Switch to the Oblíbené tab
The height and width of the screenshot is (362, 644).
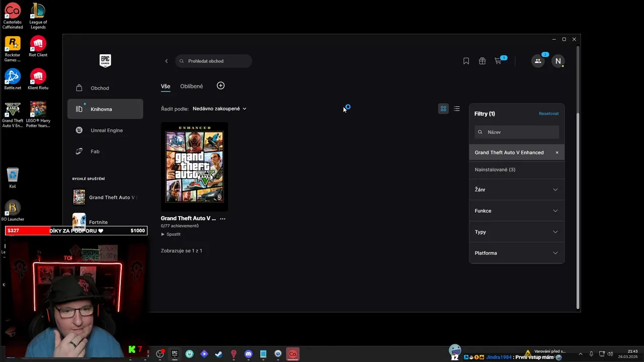coord(192,86)
